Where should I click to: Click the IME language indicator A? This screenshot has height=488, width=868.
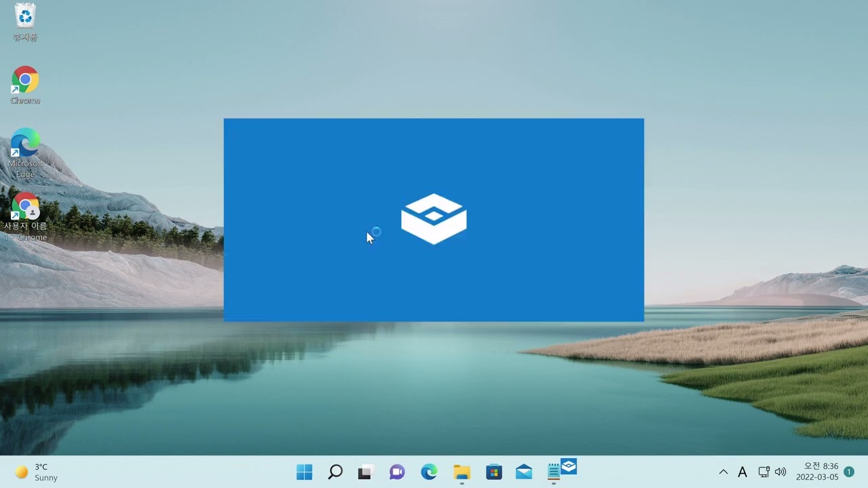743,472
